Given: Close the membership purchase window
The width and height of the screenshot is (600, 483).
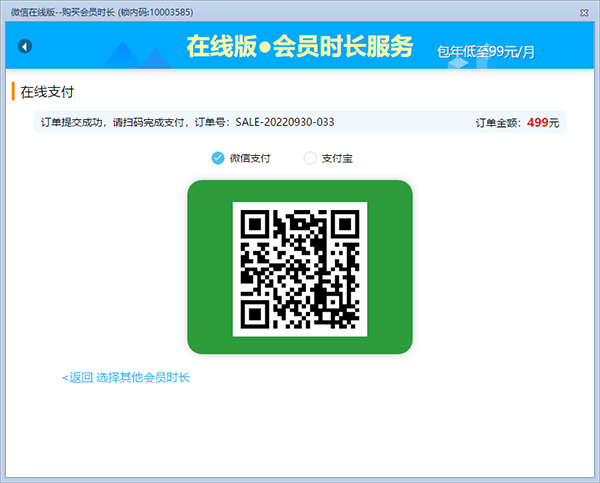Looking at the screenshot, I should point(585,10).
